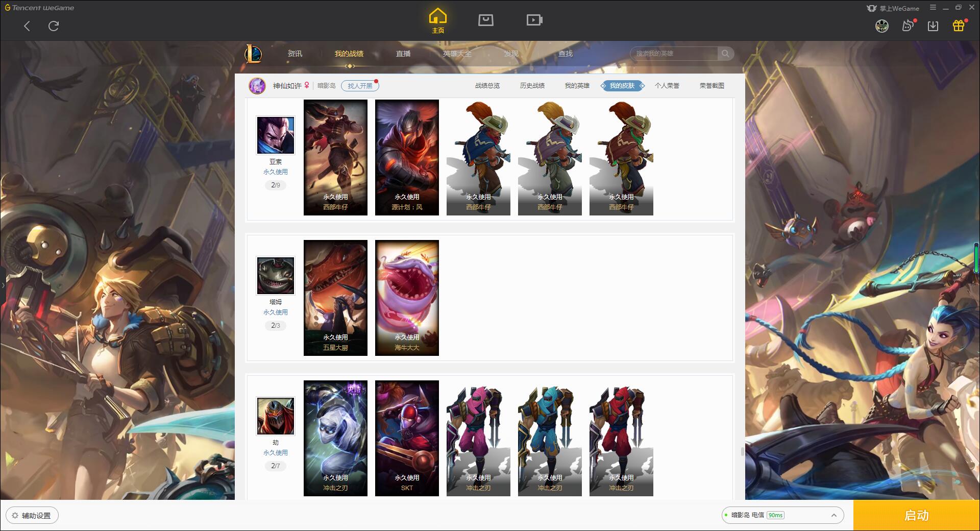Image resolution: width=980 pixels, height=531 pixels.
Task: Switch to the 直播 tab
Action: pos(403,54)
